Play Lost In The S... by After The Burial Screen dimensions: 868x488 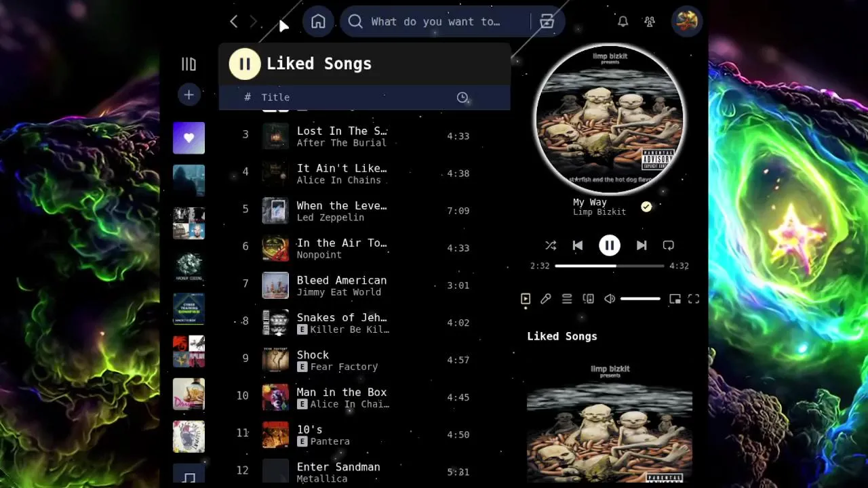point(364,136)
